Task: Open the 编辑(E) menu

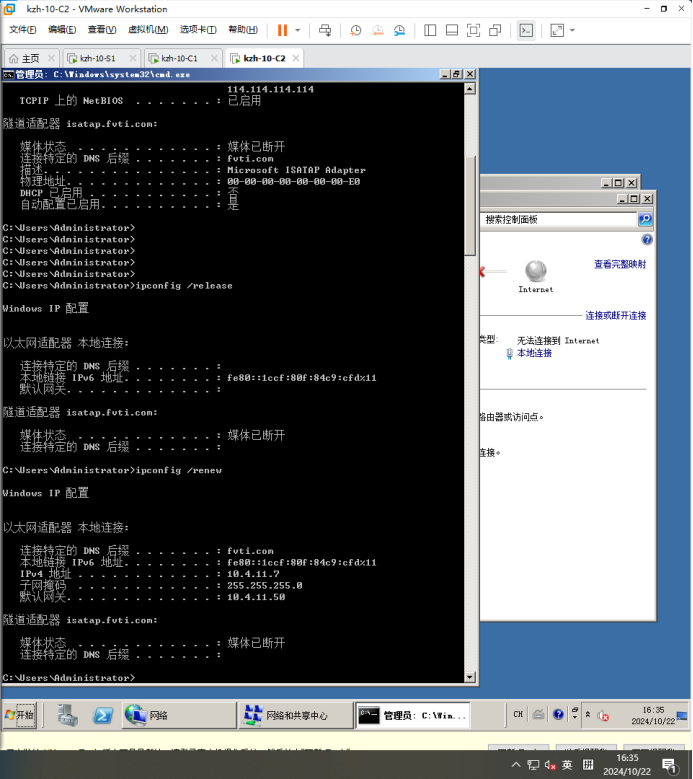Action: 62,30
